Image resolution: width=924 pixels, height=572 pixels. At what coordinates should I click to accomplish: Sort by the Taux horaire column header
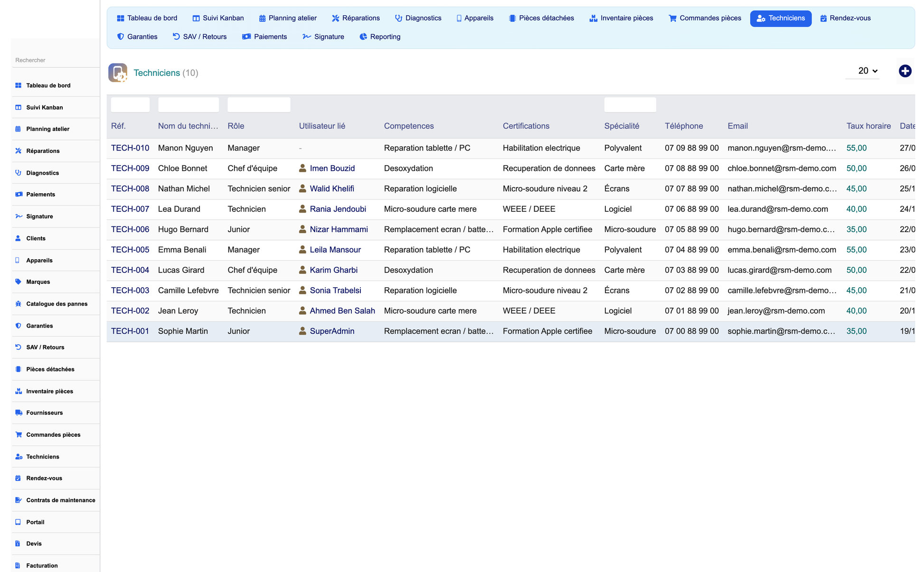pyautogui.click(x=868, y=126)
